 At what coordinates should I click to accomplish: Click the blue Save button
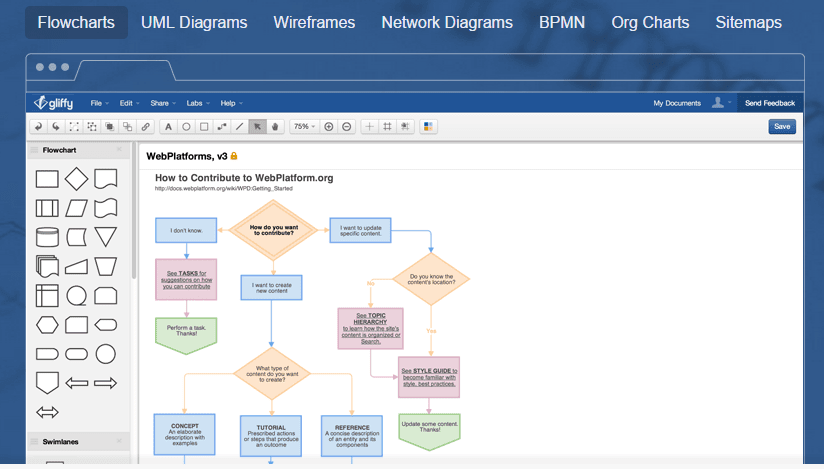click(782, 127)
